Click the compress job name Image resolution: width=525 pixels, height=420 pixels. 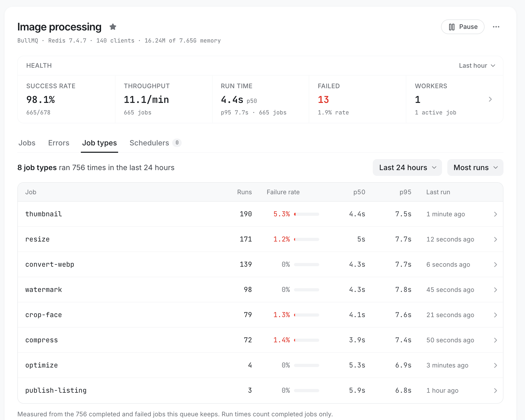41,340
